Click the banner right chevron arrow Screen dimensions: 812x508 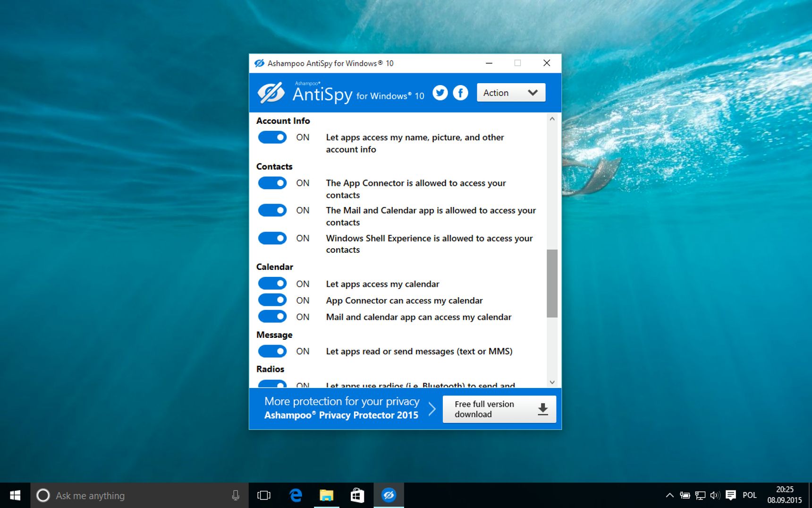click(x=432, y=409)
